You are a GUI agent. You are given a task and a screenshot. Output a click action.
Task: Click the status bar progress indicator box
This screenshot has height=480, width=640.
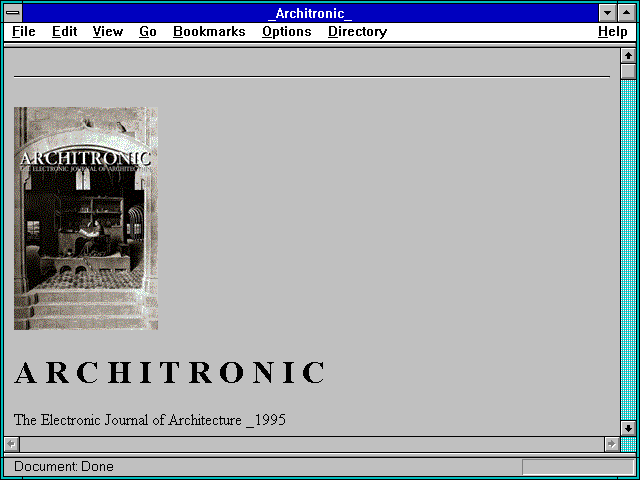578,467
